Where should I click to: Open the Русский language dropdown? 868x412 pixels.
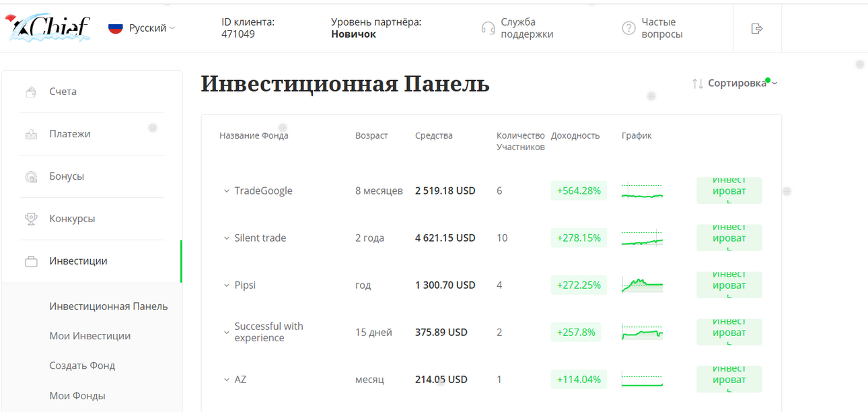142,28
